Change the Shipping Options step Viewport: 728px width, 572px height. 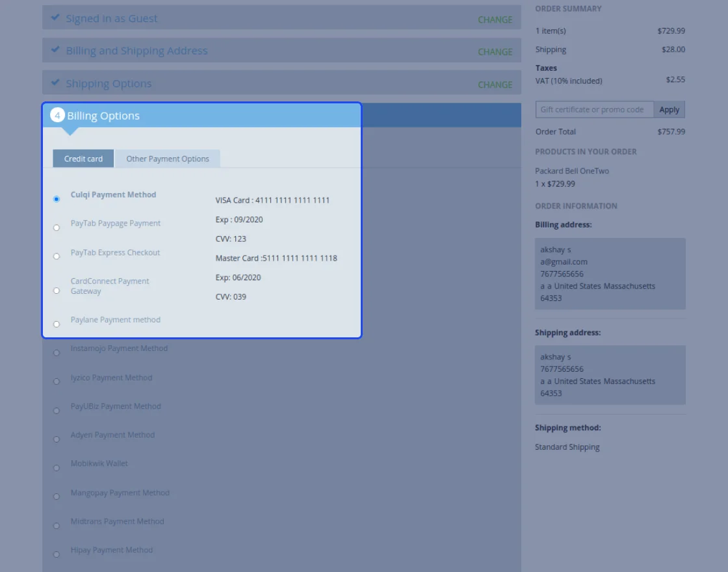pyautogui.click(x=495, y=84)
